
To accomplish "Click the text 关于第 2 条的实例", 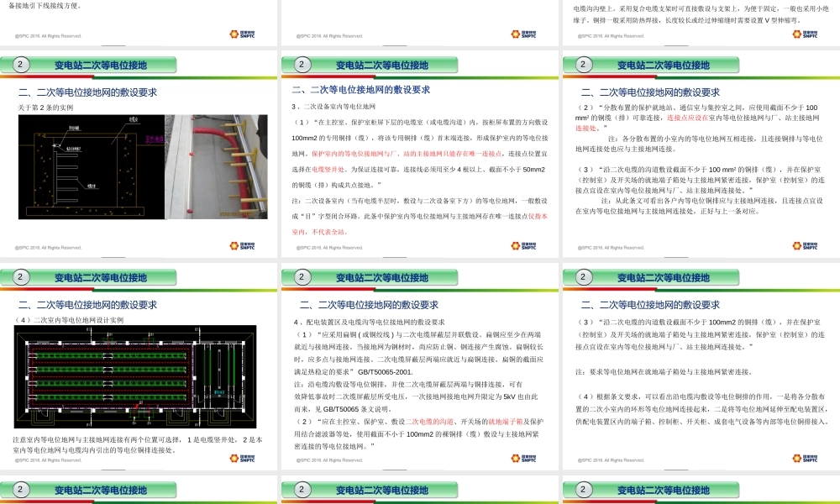I will click(x=45, y=108).
